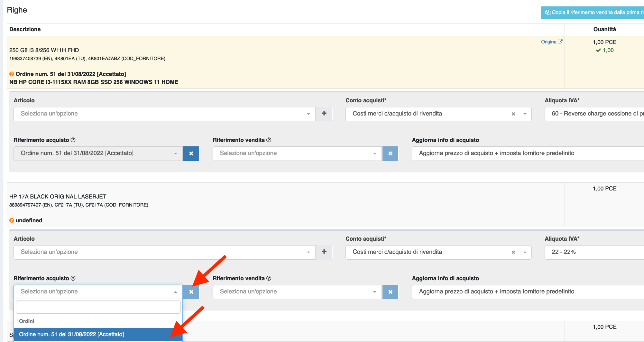Viewport: 644px width, 342px height.
Task: Open Conto acquisti dropdown arrow in first row
Action: (525, 114)
